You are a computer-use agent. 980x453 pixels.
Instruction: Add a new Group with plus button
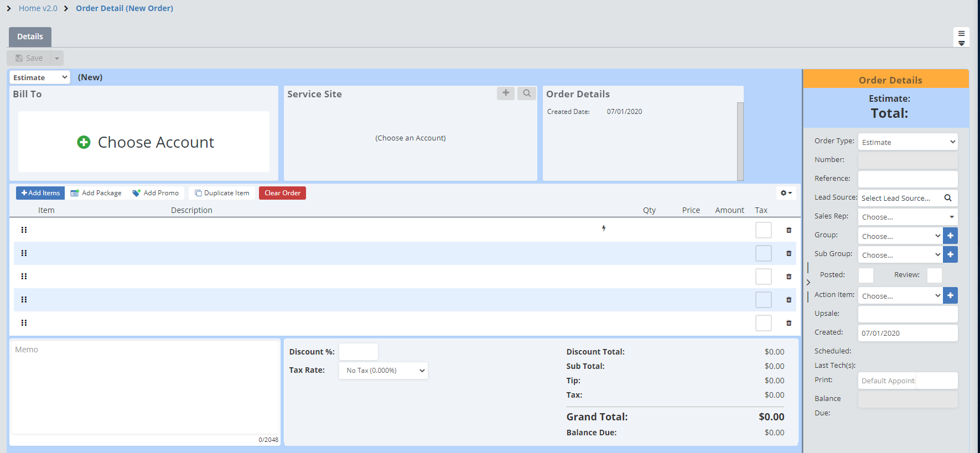coord(950,236)
